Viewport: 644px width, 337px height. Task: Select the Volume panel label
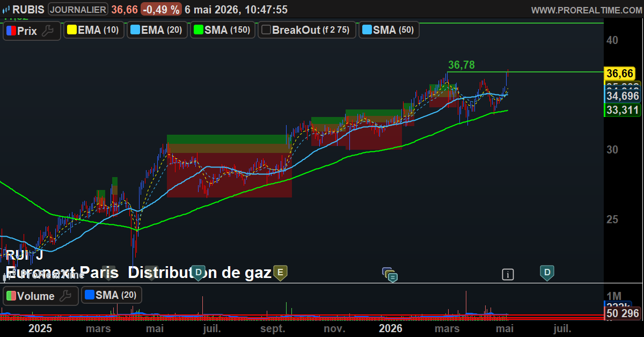click(36, 296)
